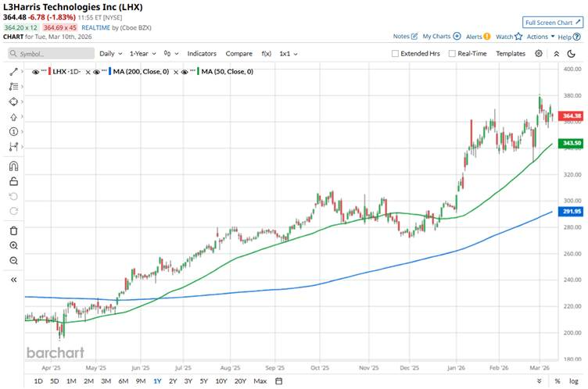Viewport: 588px width, 389px height.
Task: Click the magnet snap tool
Action: 14,166
